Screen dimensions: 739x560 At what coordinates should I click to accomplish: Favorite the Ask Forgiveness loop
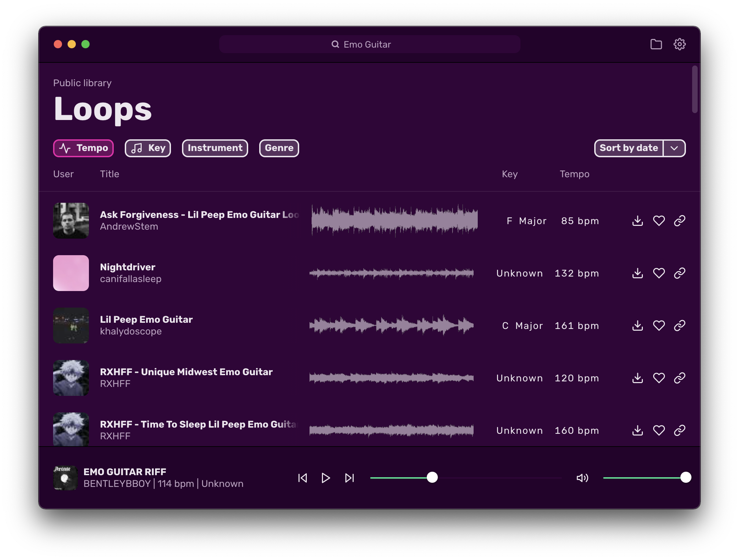(x=659, y=221)
